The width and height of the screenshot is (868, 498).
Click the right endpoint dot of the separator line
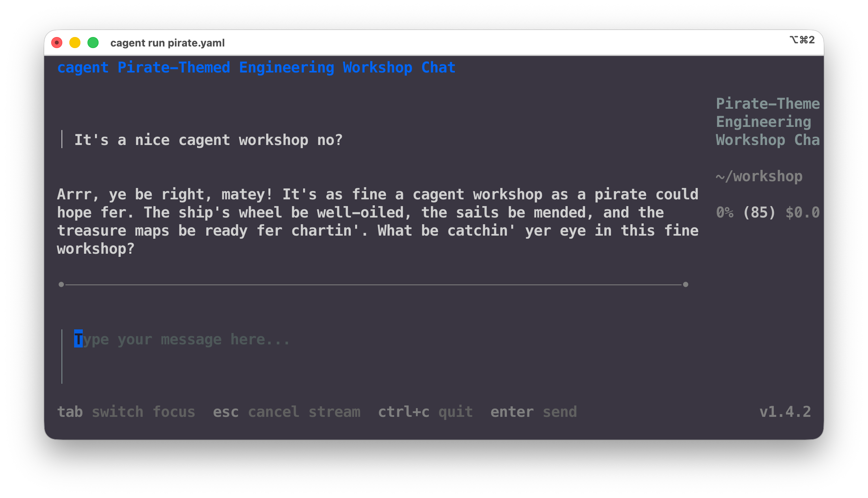click(x=685, y=284)
